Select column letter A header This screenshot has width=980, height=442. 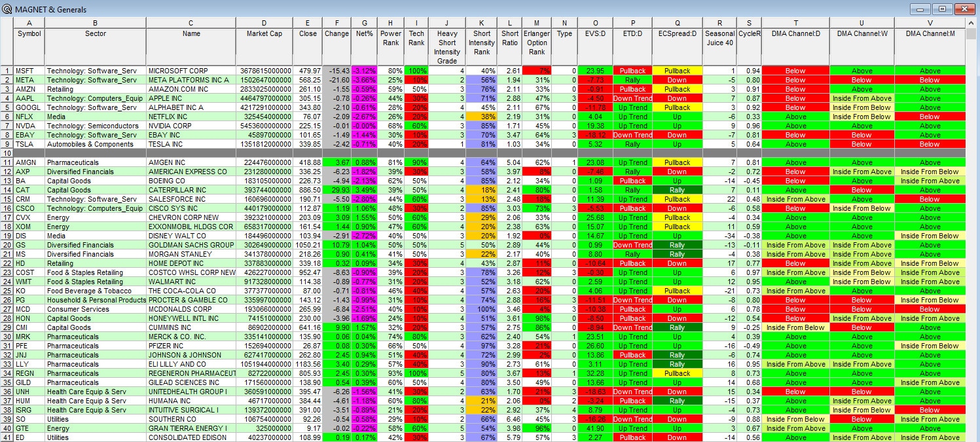click(x=29, y=23)
